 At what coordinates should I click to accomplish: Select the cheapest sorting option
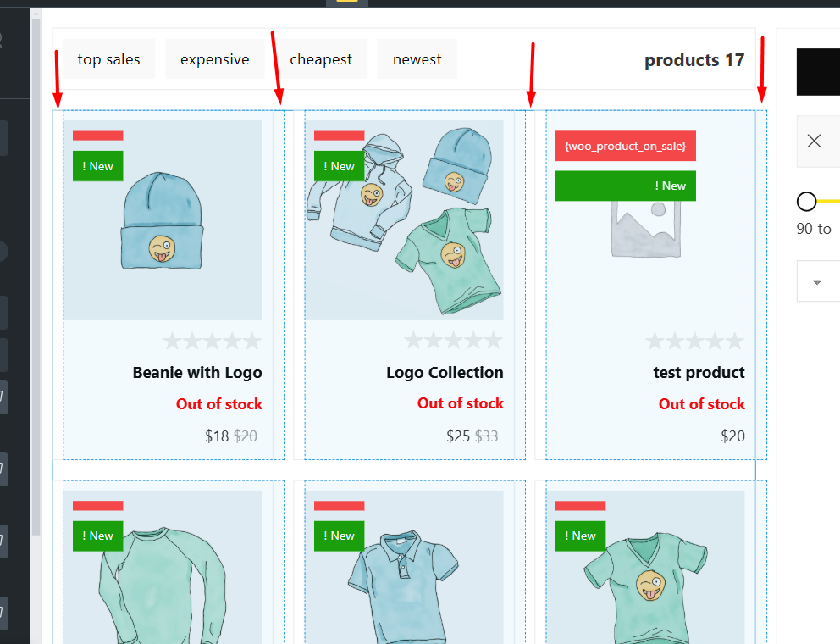321,59
